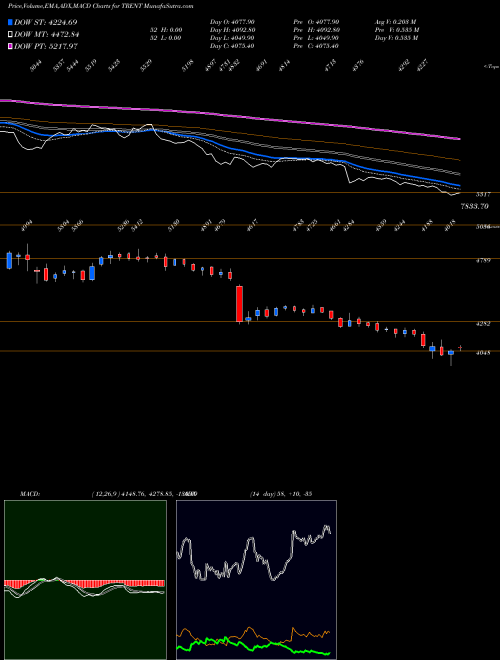The width and height of the screenshot is (500, 660).
Task: Select the 'DOW ST: 4224.69' legend text
Action: 45,22
